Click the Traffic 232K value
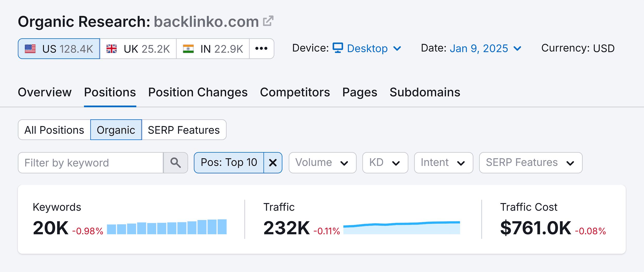Image resolution: width=644 pixels, height=272 pixels. [286, 228]
